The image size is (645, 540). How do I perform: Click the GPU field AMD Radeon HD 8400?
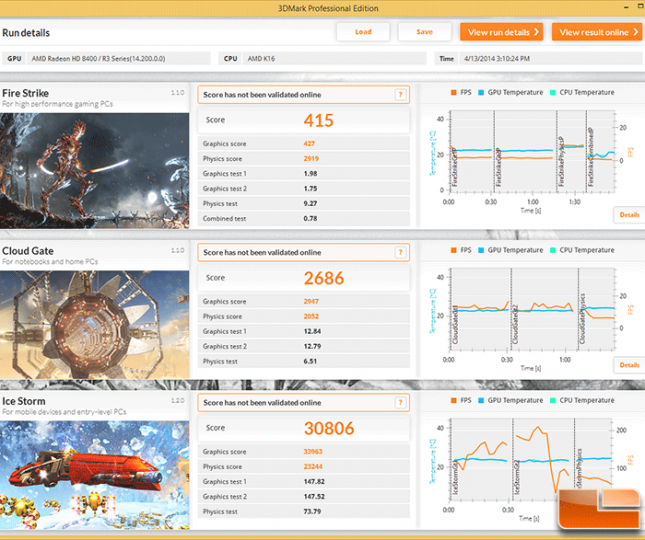click(x=118, y=58)
